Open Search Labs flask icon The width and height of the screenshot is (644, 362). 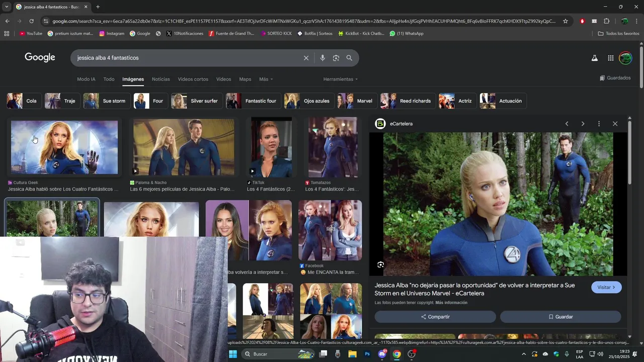point(595,58)
